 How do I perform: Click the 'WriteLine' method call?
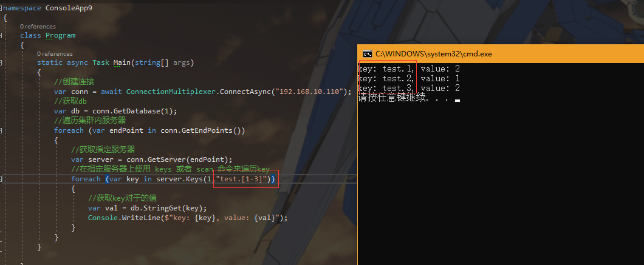click(x=141, y=218)
